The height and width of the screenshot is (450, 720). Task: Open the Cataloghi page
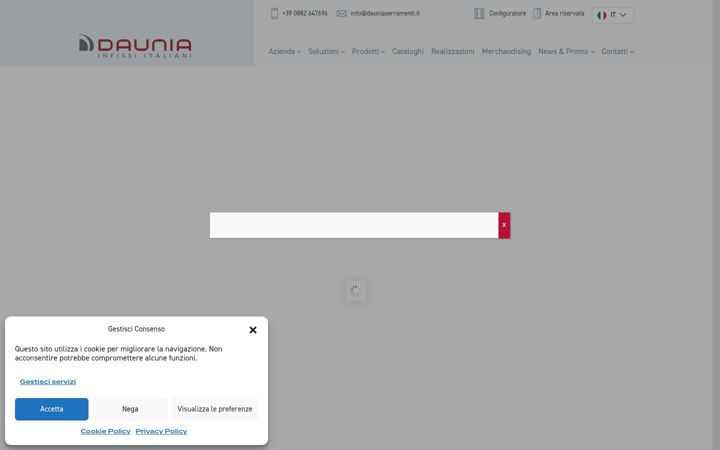(x=408, y=51)
